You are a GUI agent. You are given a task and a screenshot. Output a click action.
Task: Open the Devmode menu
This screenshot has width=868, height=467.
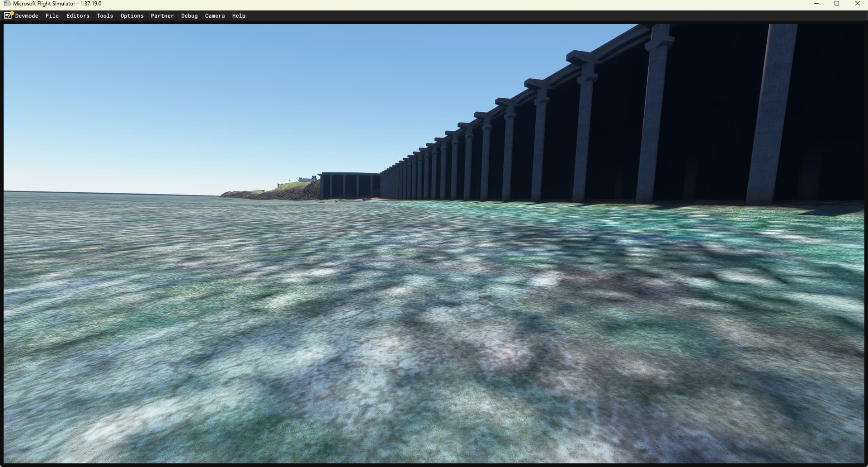coord(27,16)
